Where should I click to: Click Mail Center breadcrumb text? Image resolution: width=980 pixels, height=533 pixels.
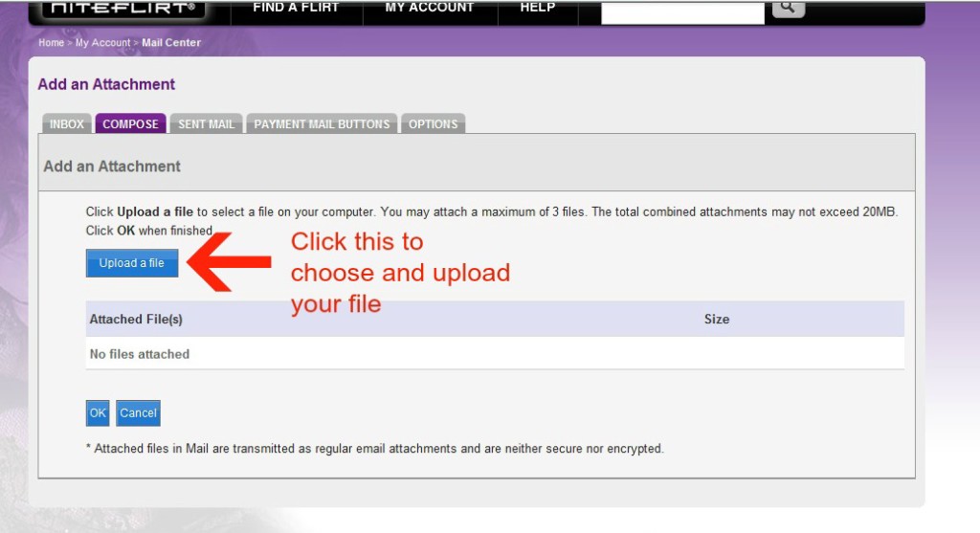click(171, 42)
